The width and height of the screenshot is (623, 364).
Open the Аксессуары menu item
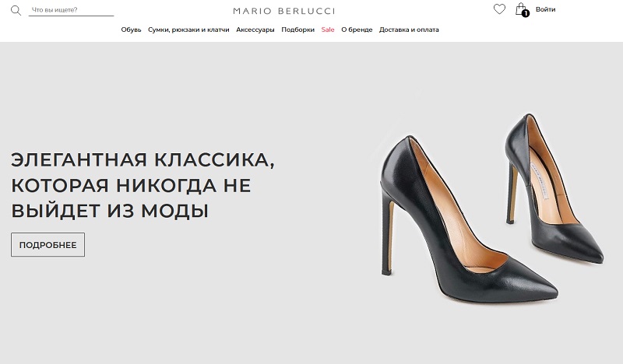point(255,30)
